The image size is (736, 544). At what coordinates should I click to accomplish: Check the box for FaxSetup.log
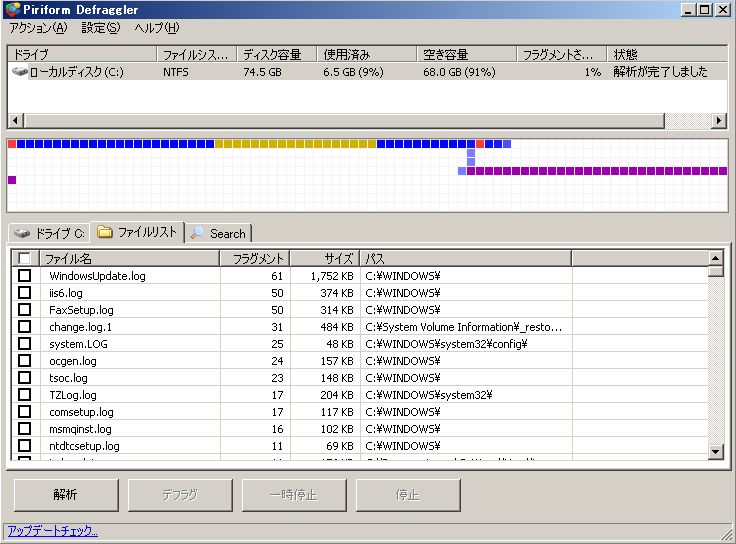24,310
